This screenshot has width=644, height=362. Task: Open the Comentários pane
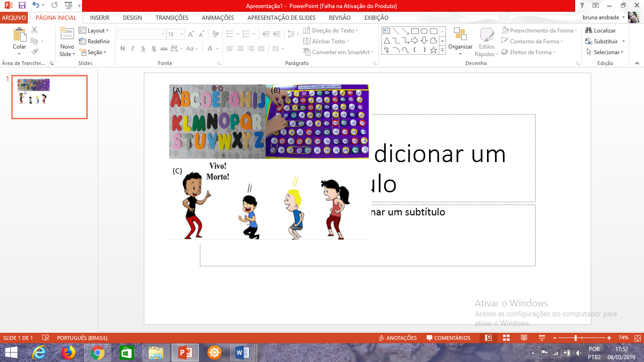[448, 338]
